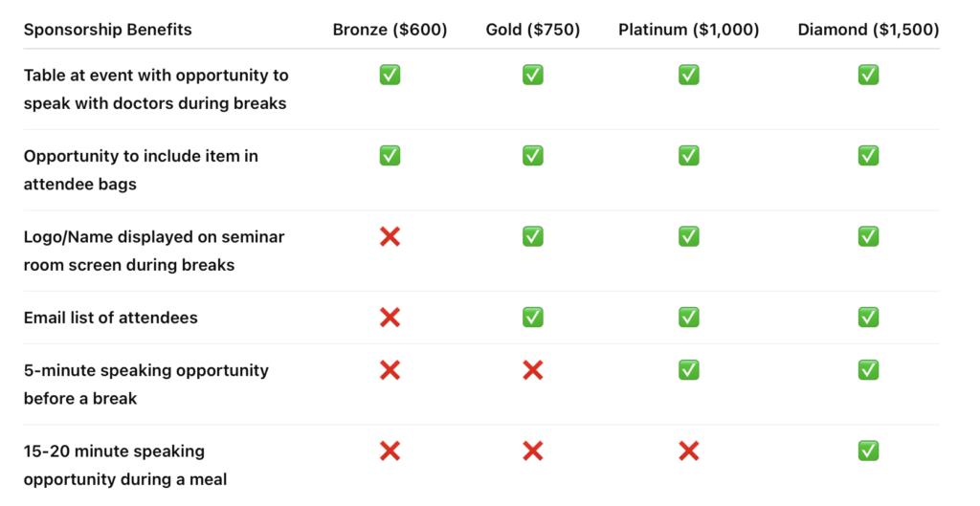The height and width of the screenshot is (506, 980).
Task: Click Diamond checkmark for table at event
Action: [x=868, y=75]
